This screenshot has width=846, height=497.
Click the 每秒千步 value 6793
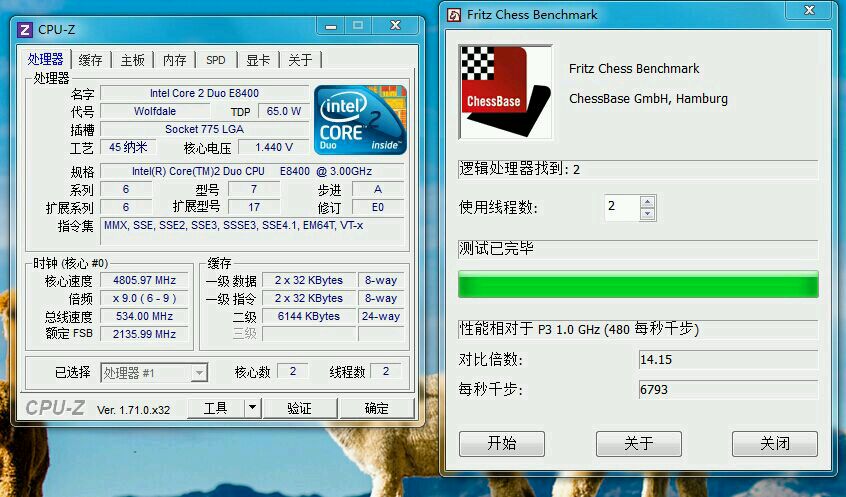point(728,389)
